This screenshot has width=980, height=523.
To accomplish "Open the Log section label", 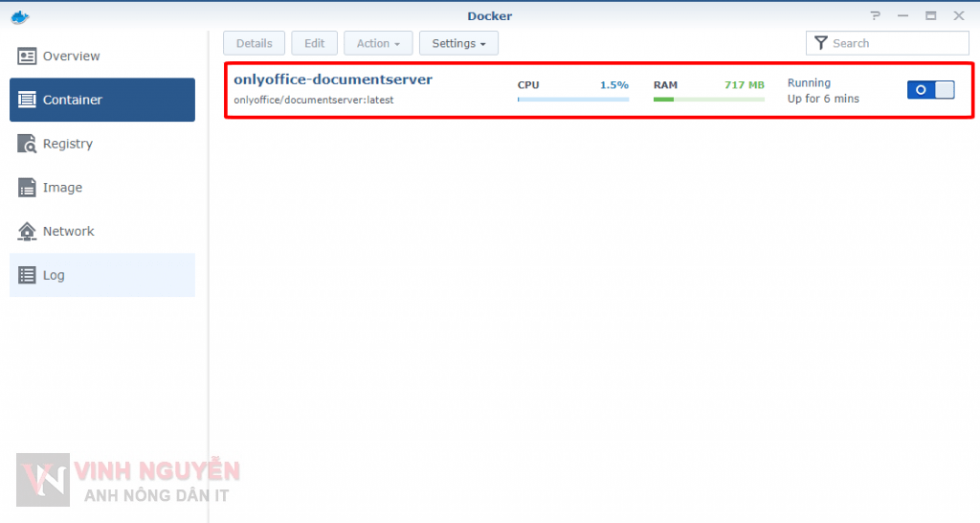I will pos(54,276).
